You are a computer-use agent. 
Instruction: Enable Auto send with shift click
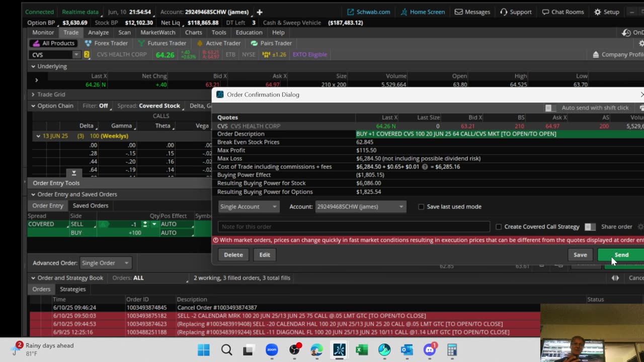[550, 108]
